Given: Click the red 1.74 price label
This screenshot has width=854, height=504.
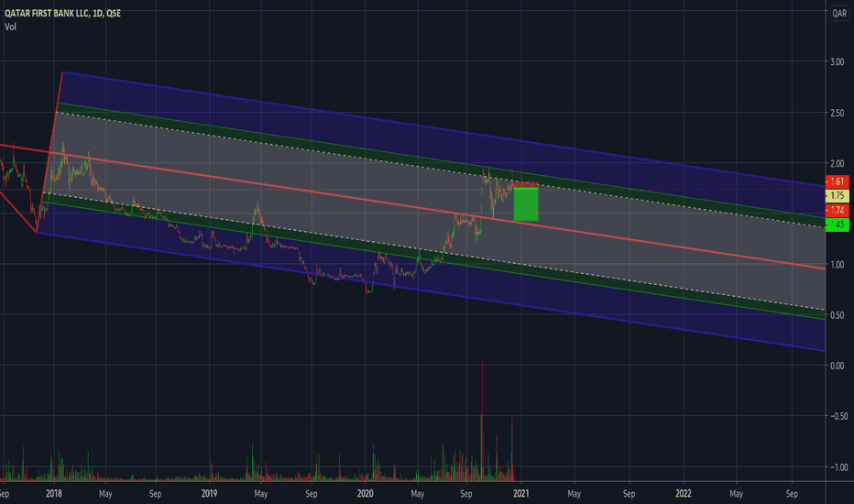Looking at the screenshot, I should (x=838, y=210).
